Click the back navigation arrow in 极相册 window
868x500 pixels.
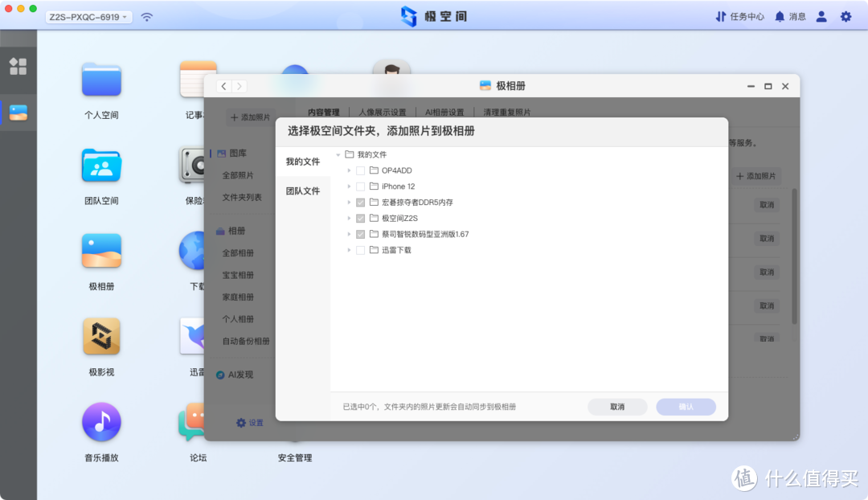pos(223,85)
